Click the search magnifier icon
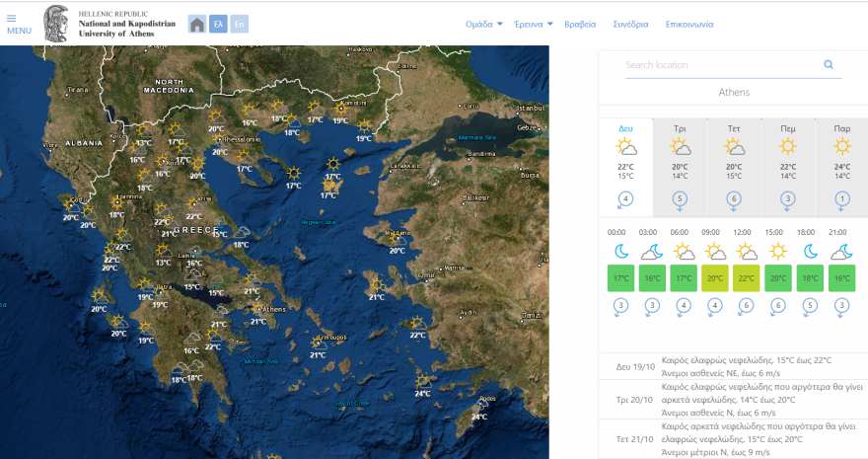Screen dimensions: 868x459 click(829, 65)
